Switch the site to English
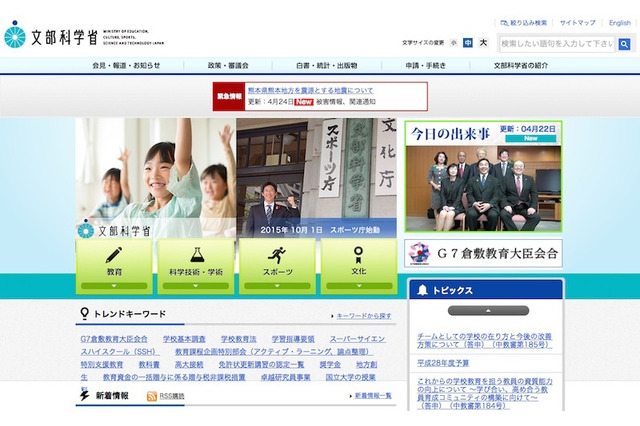 [619, 22]
